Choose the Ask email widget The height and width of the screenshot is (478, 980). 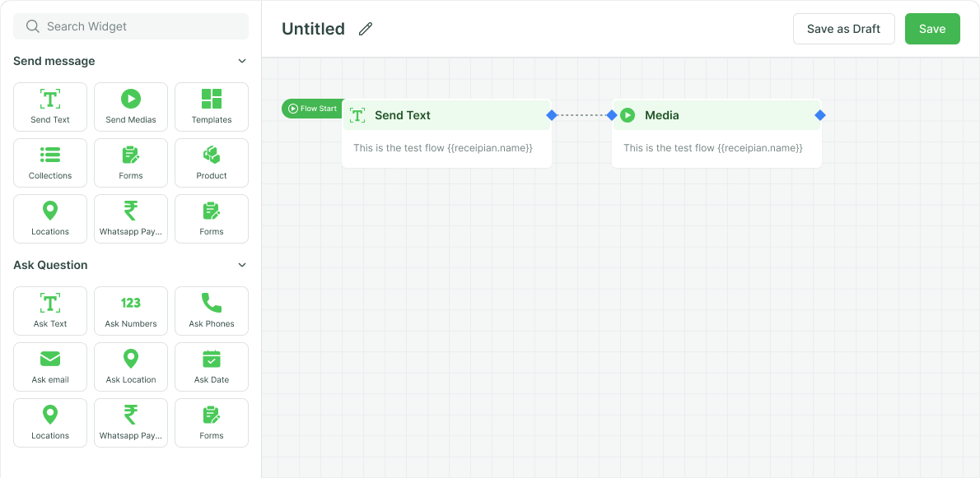50,367
